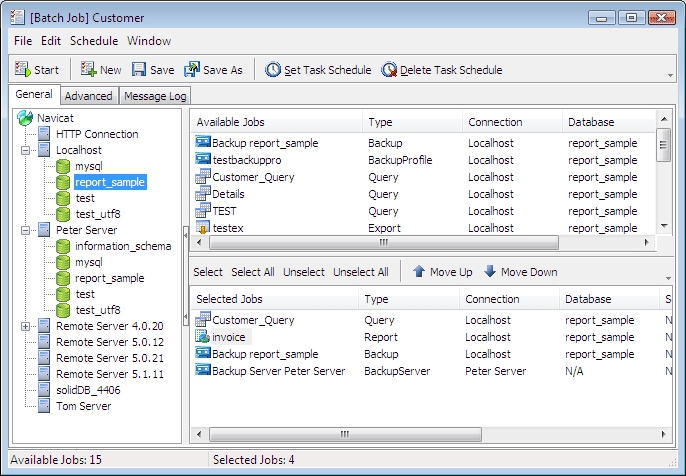The height and width of the screenshot is (476, 686).
Task: Click the Localhost server icon
Action: pos(44,150)
